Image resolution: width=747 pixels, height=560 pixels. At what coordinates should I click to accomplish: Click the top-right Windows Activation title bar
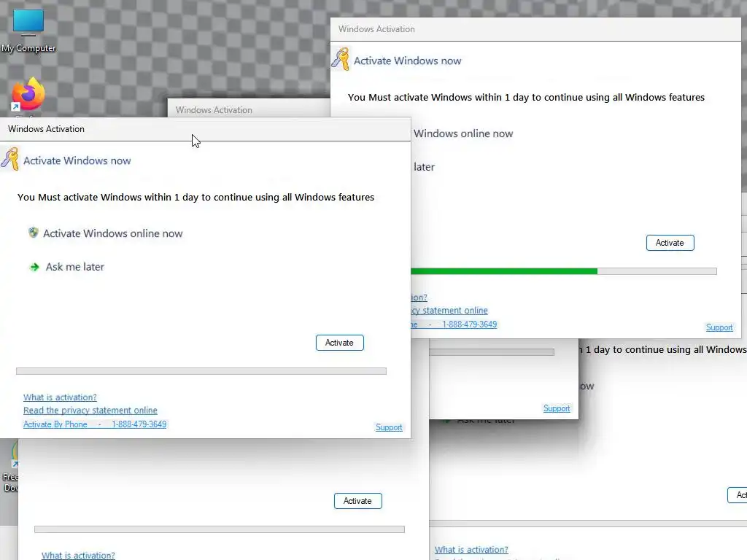click(535, 29)
